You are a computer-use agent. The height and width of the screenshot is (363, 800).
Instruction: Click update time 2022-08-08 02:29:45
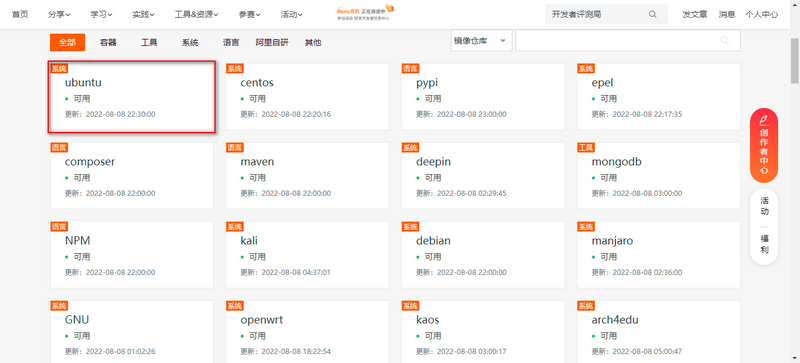(471, 193)
